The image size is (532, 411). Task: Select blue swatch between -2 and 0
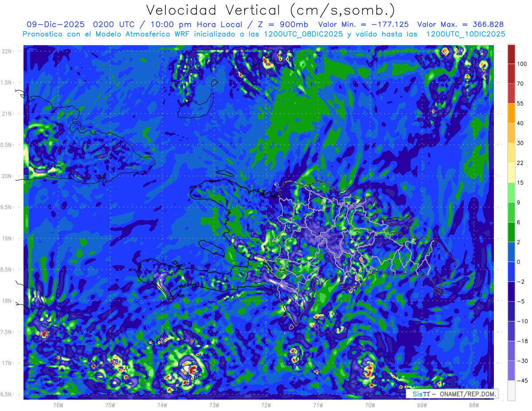click(511, 272)
